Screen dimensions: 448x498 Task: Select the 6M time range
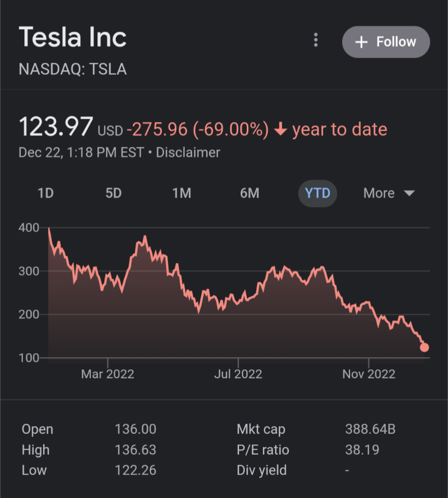click(249, 193)
